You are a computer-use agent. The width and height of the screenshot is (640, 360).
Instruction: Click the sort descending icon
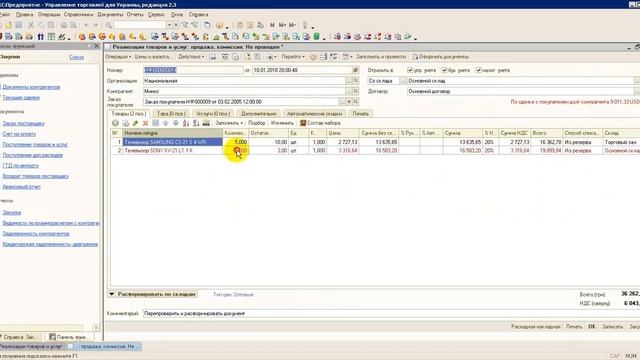(x=196, y=123)
